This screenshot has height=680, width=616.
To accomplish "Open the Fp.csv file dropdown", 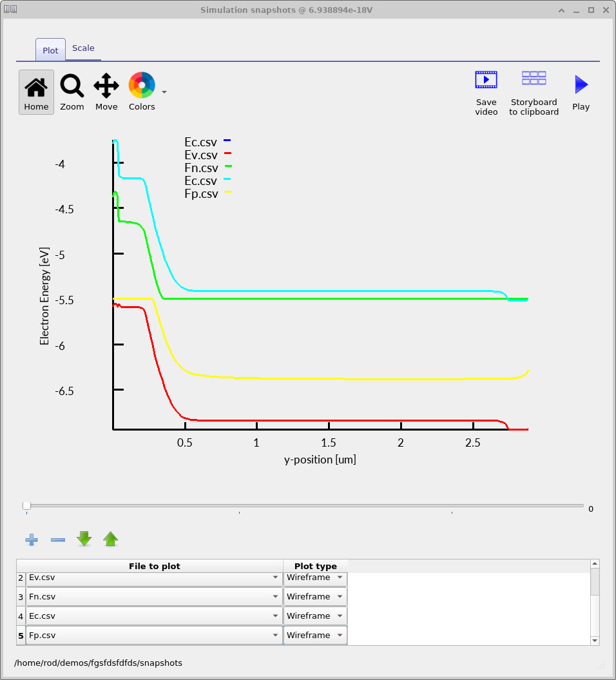I will click(155, 636).
